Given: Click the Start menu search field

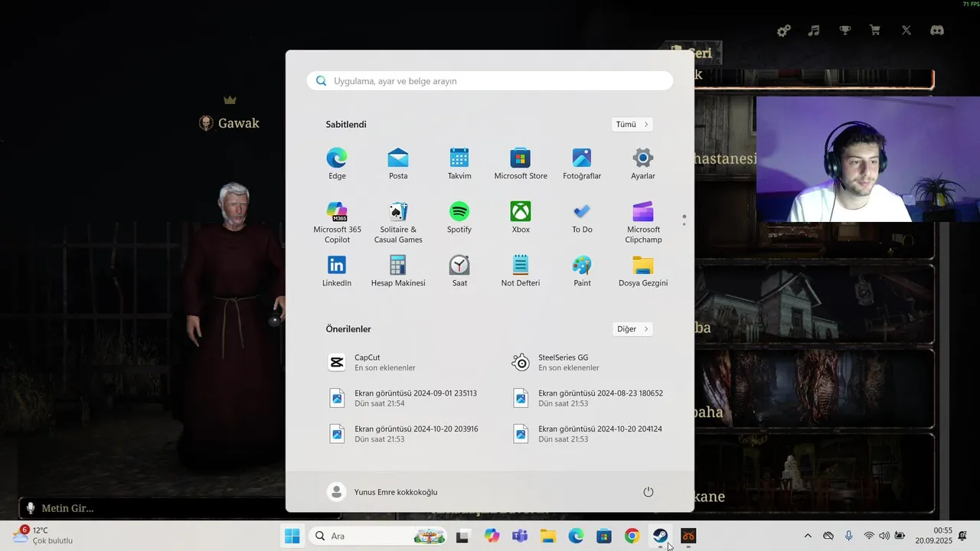Looking at the screenshot, I should point(490,80).
